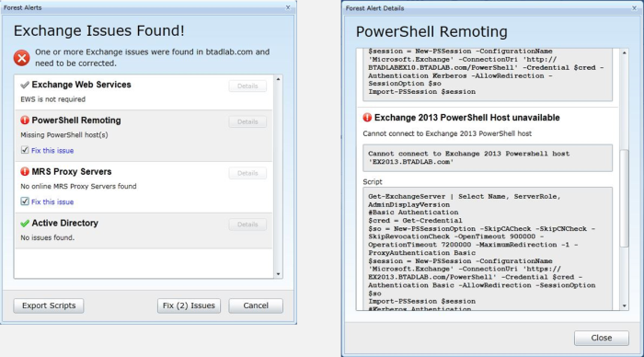
Task: Click the red error icon beside Exchange issues message
Action: (21, 58)
